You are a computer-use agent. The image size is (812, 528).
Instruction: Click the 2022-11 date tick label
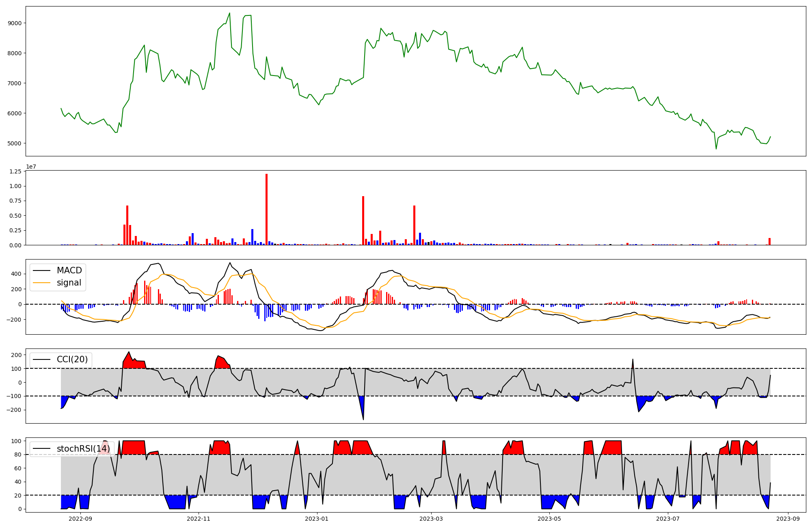(199, 519)
